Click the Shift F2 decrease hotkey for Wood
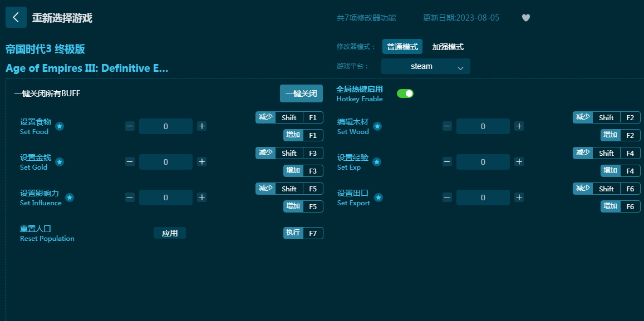Screen dimensions: 644x321 [x=607, y=117]
